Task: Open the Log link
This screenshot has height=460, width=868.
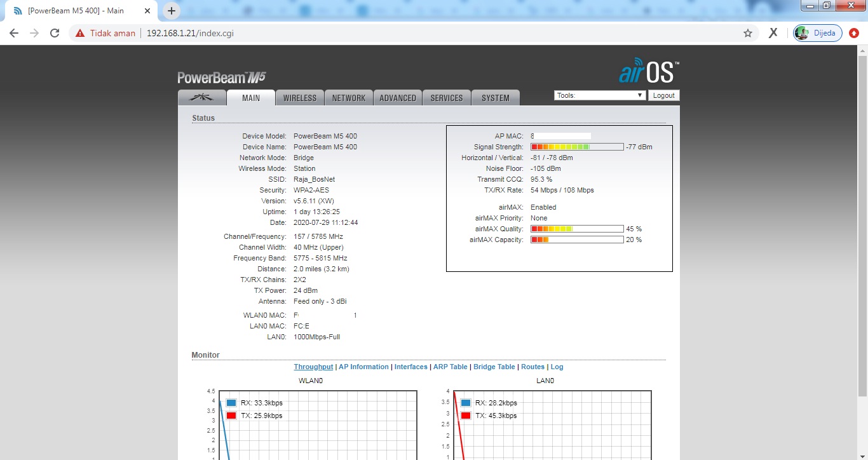Action: [557, 367]
